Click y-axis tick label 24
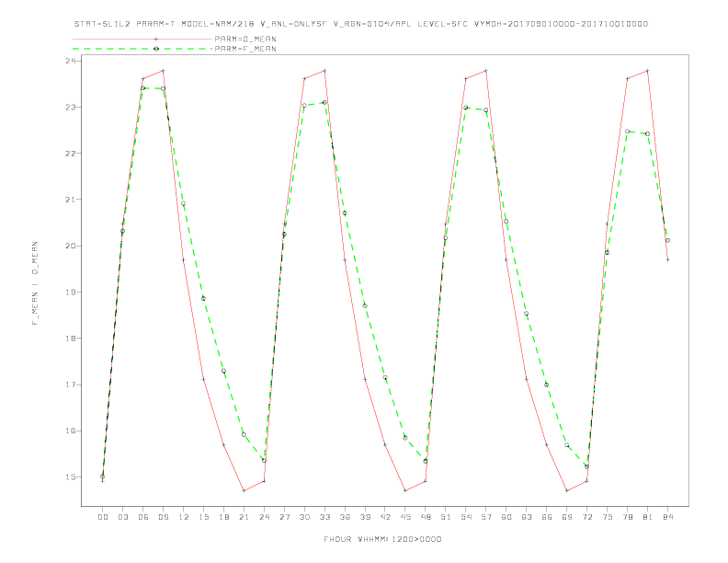Screen dimensions: 728x563 (71, 61)
